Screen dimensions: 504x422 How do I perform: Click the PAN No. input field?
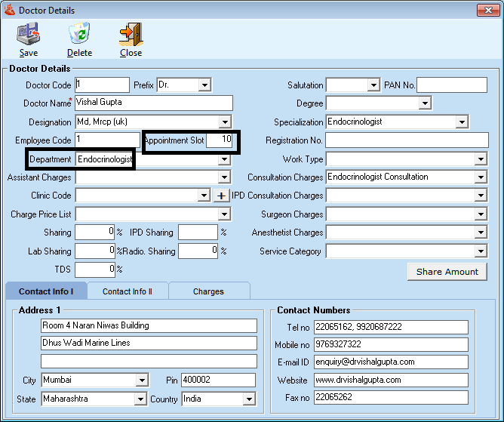click(452, 85)
